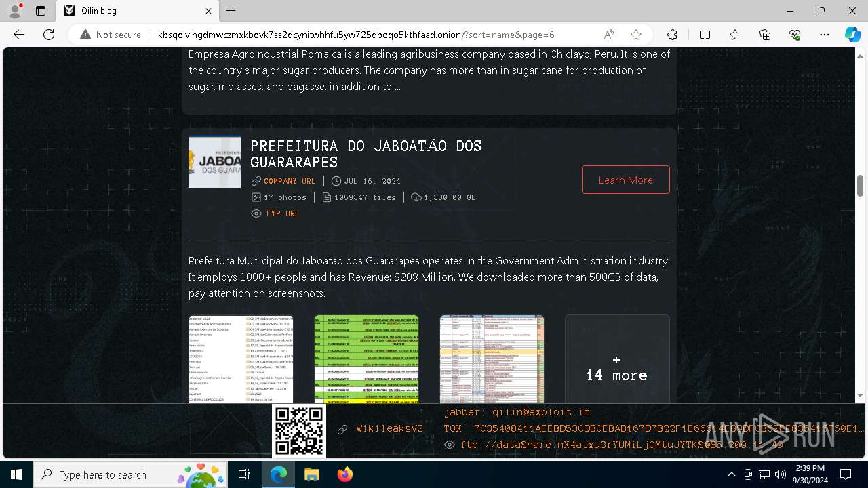868x488 pixels.
Task: Click the clock icon by JUL 16, 2024
Action: tap(336, 181)
